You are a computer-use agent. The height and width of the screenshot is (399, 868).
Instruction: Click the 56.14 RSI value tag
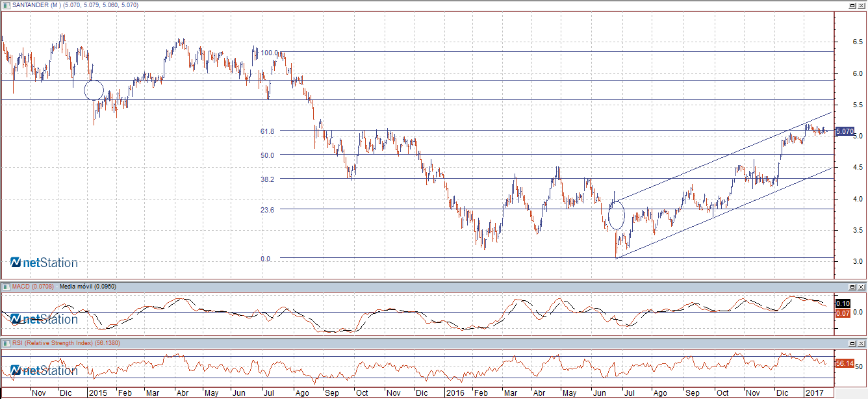pyautogui.click(x=845, y=363)
